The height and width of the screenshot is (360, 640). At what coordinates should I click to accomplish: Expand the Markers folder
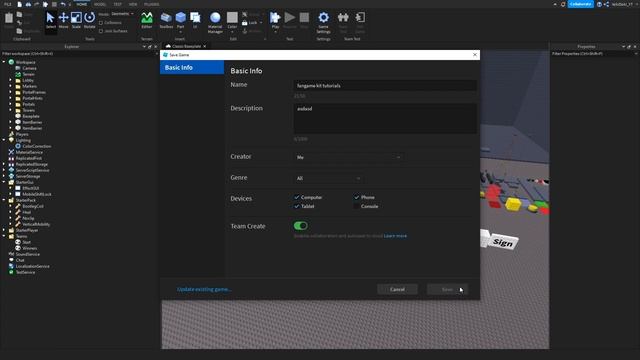tap(11, 86)
